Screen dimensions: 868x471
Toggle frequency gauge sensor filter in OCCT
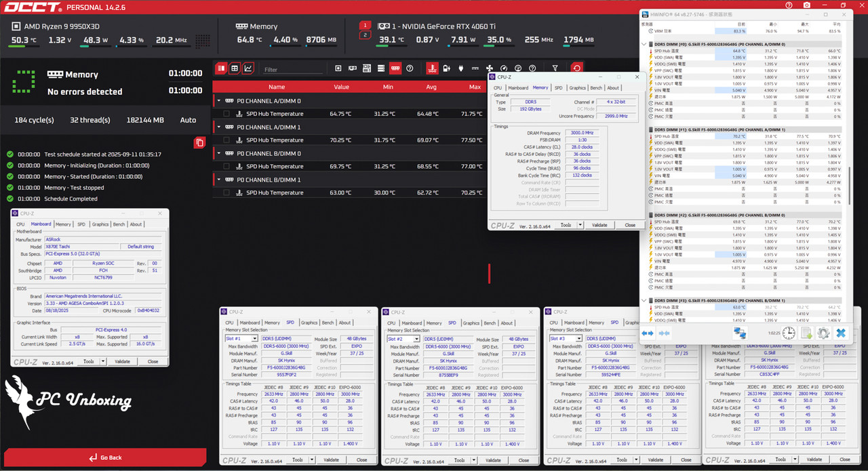click(503, 68)
